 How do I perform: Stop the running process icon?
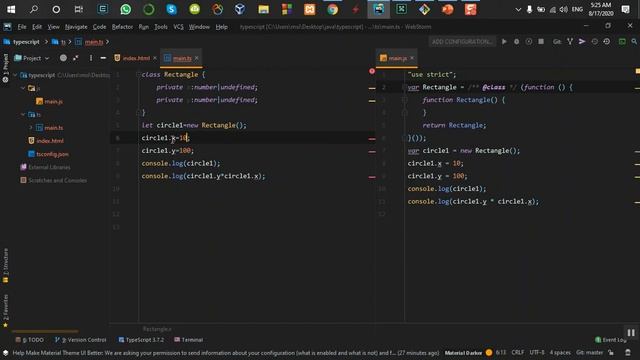click(541, 42)
